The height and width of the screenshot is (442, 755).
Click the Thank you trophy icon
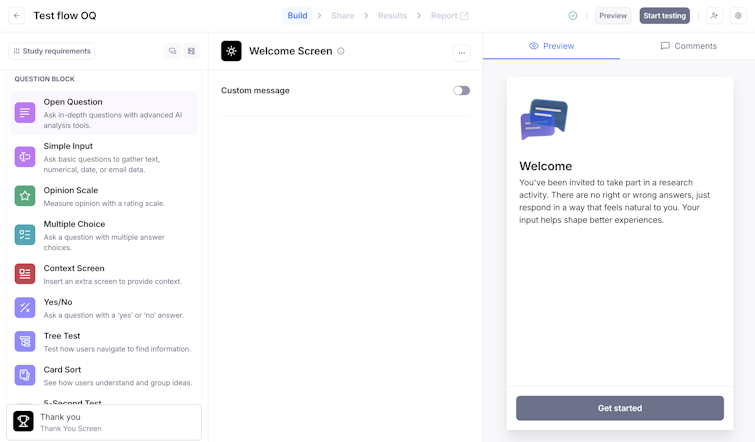[x=23, y=421]
